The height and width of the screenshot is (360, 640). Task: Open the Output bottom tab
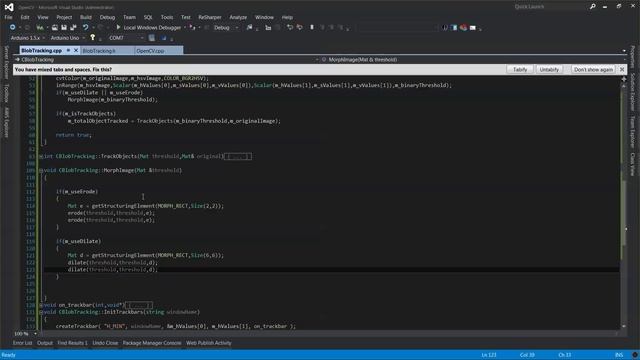click(45, 343)
